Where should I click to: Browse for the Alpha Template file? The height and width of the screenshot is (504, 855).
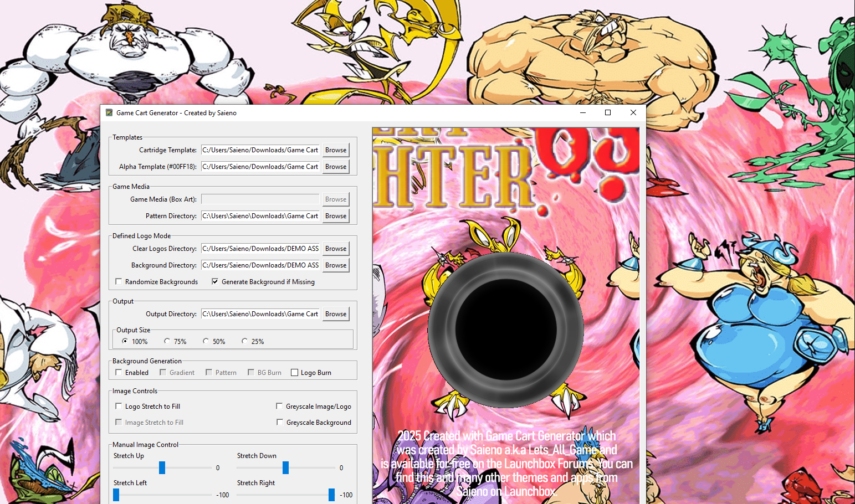pos(336,167)
